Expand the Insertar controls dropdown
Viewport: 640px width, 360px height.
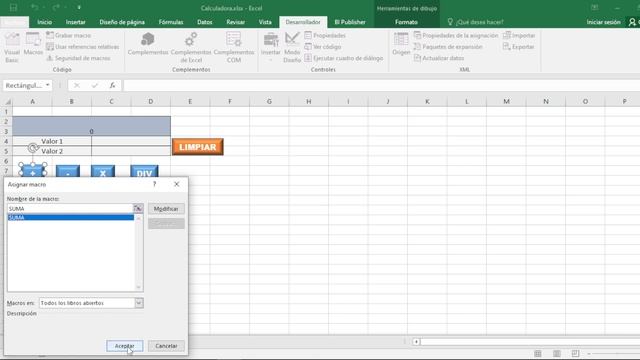(271, 47)
